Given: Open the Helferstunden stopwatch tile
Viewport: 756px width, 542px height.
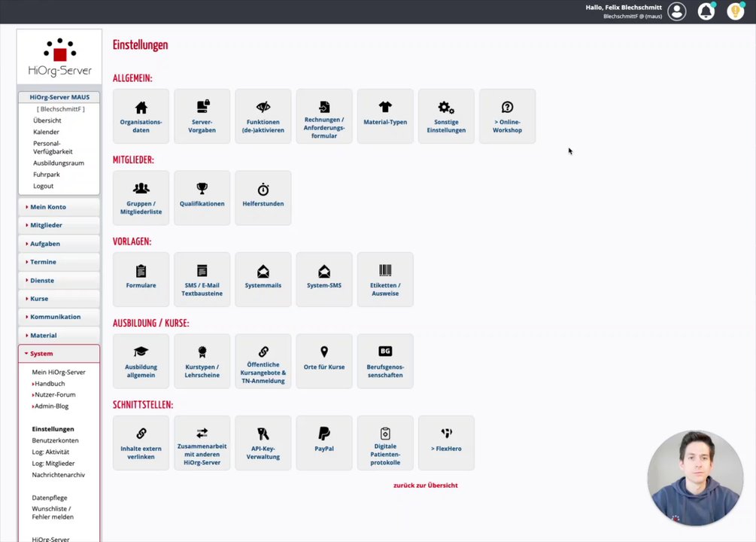Looking at the screenshot, I should click(263, 198).
